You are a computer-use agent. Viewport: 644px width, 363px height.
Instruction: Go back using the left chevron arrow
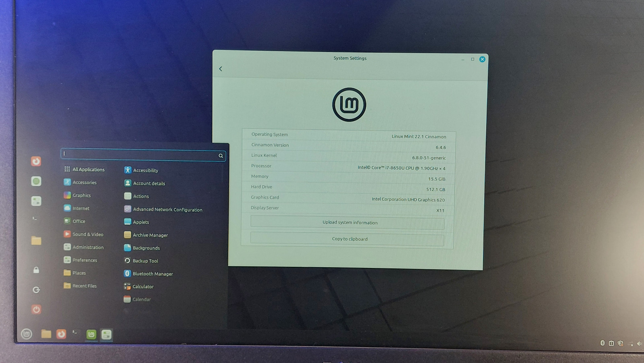click(221, 69)
